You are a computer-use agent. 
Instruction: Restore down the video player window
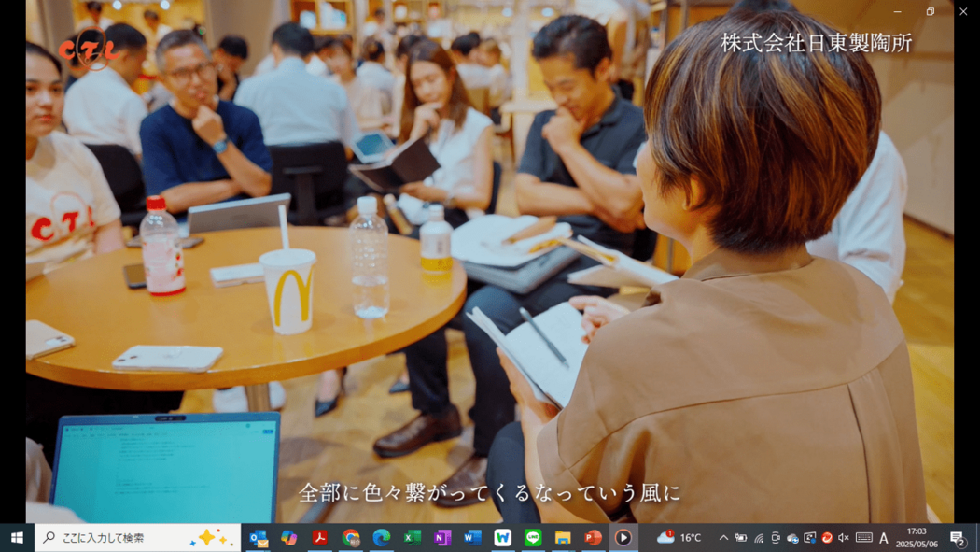click(930, 11)
